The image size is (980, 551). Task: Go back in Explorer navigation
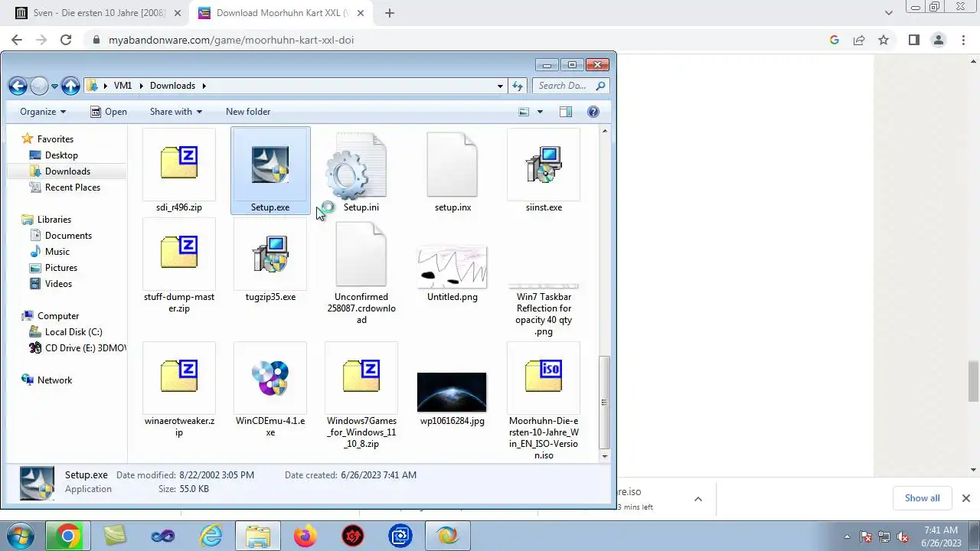click(x=18, y=86)
